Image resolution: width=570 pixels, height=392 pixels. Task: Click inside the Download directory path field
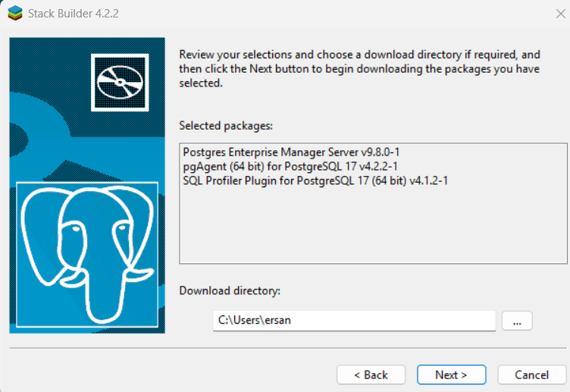point(354,321)
